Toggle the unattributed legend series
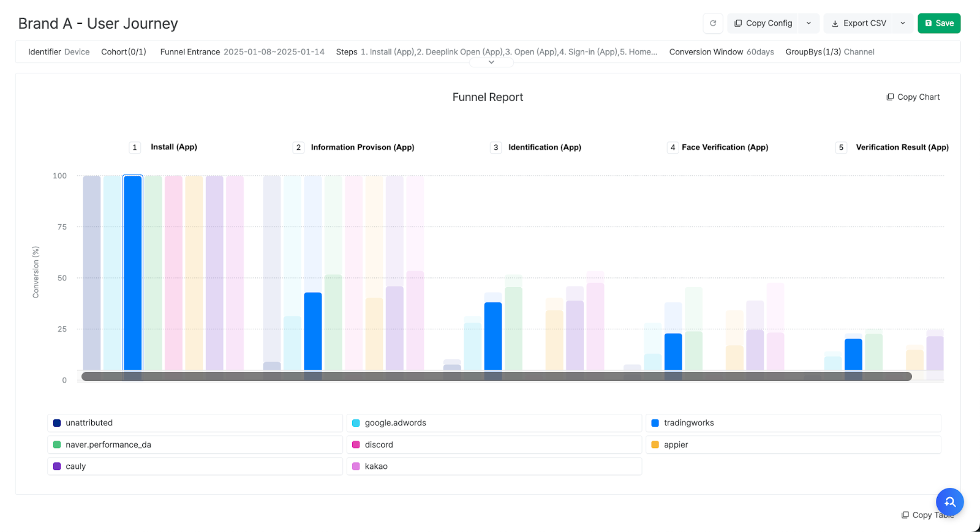 pos(89,423)
